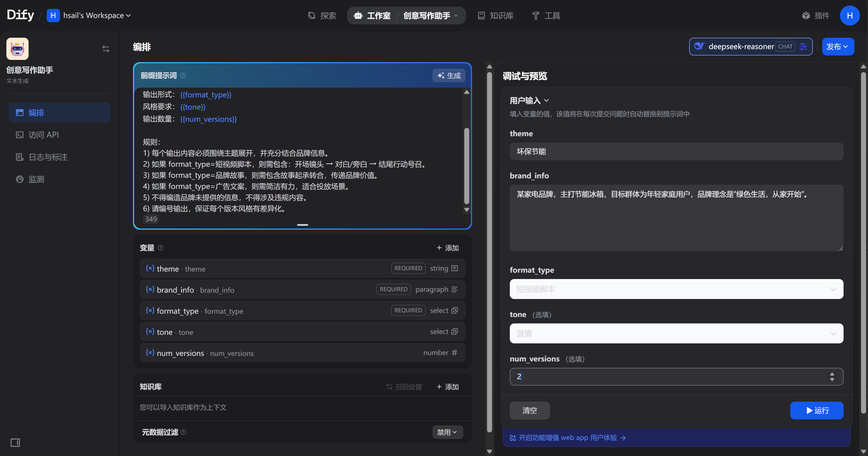The image size is (868, 456).
Task: Add a new variable with 添加
Action: (448, 248)
